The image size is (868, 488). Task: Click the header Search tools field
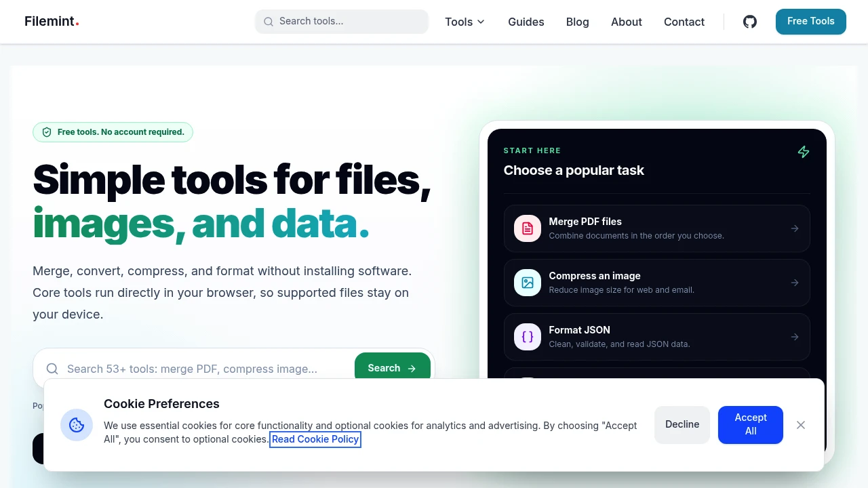(x=342, y=21)
